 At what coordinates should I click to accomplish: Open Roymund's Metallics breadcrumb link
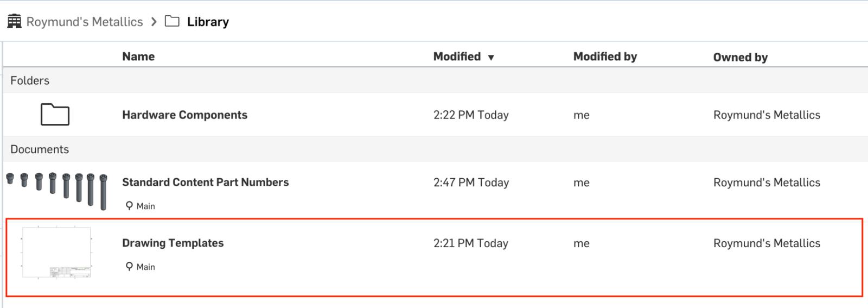pyautogui.click(x=85, y=22)
